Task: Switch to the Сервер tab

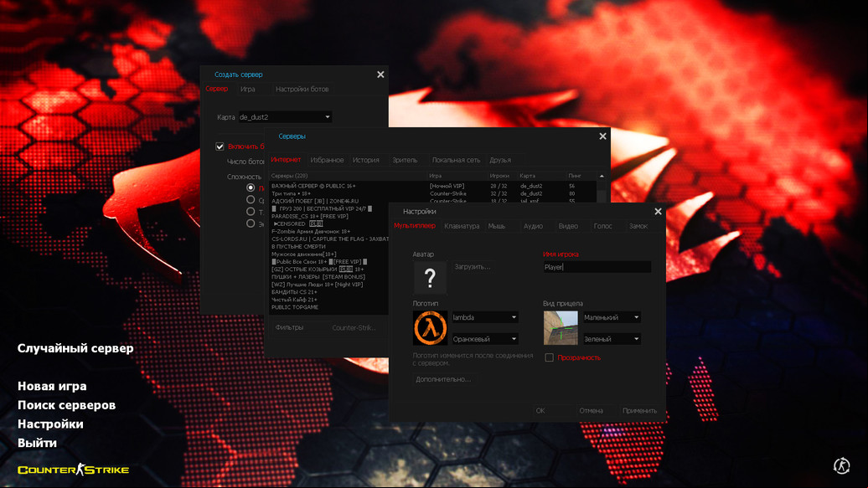Action: pyautogui.click(x=216, y=89)
